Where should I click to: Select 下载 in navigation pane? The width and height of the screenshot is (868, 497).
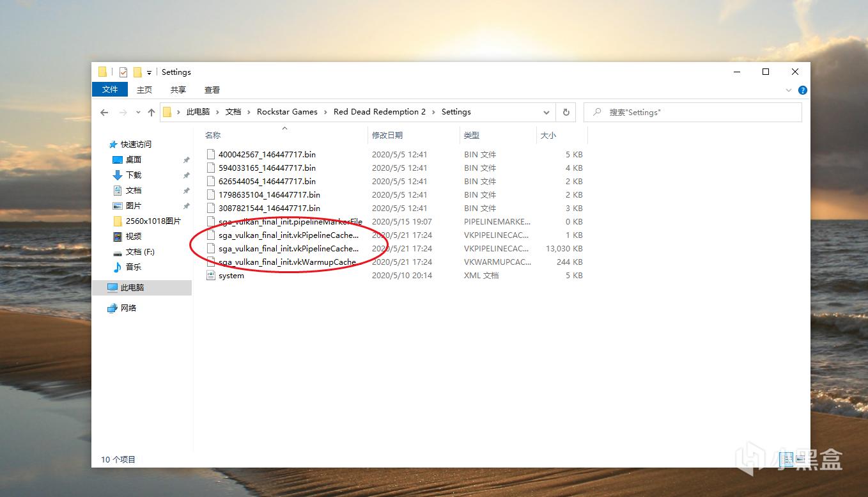click(133, 175)
